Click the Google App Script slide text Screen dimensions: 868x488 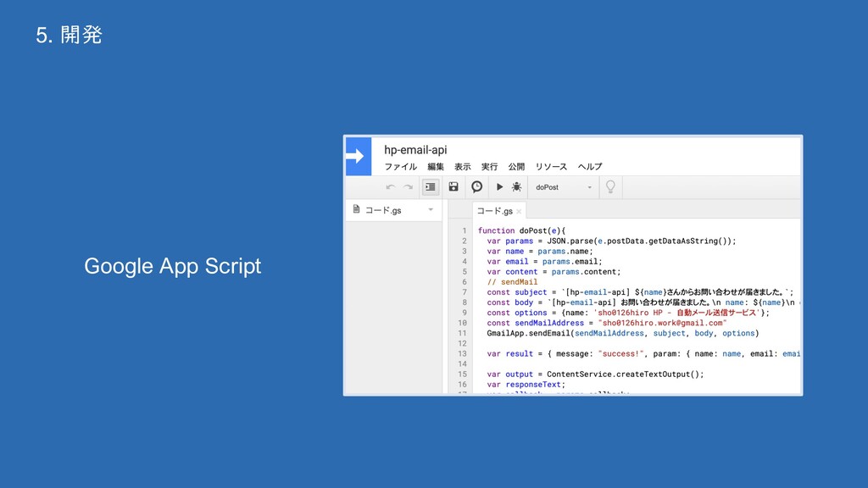point(173,266)
